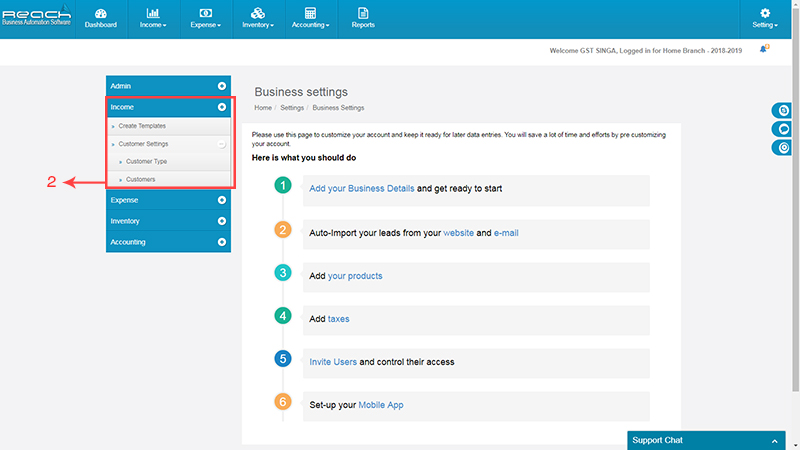
Task: Click the Business settings page heading
Action: pyautogui.click(x=301, y=92)
